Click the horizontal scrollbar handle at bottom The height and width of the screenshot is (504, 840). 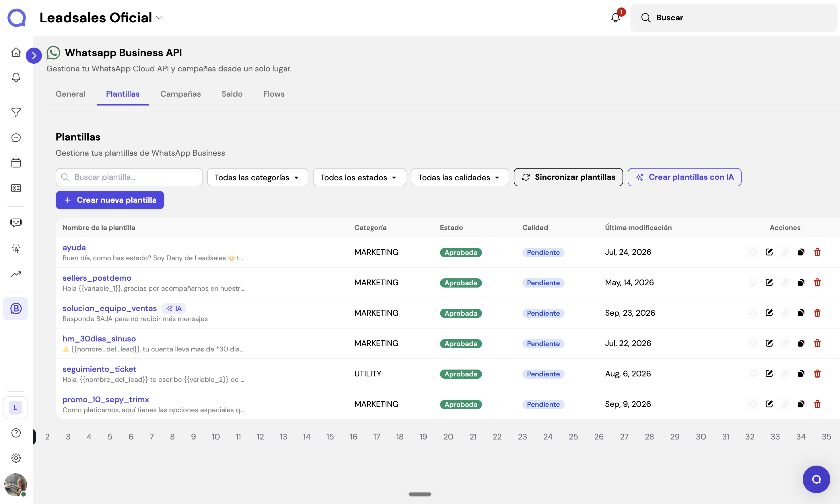[x=420, y=494]
